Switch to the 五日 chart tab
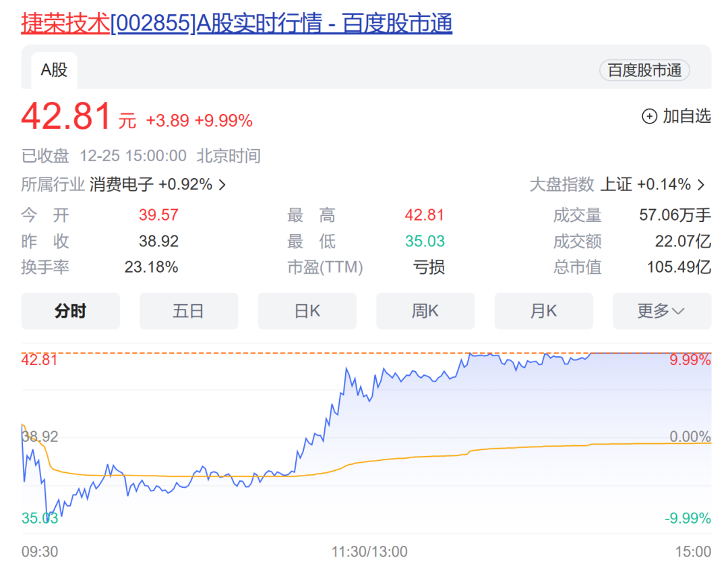The width and height of the screenshot is (728, 564). (x=189, y=311)
